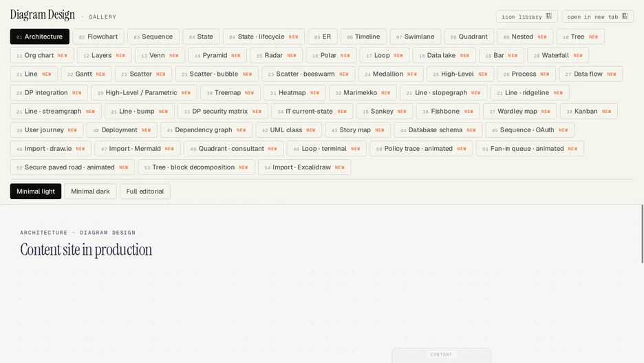Choose the Nested diagram tab
This screenshot has width=644, height=363.
pyautogui.click(x=525, y=37)
